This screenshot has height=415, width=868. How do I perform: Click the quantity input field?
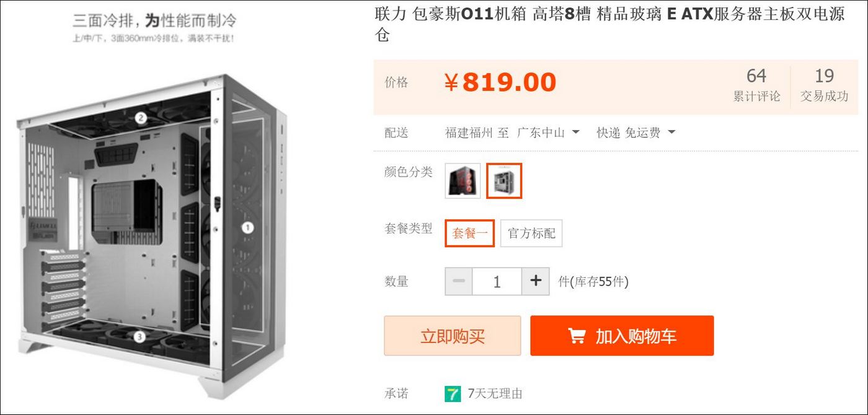(x=497, y=281)
